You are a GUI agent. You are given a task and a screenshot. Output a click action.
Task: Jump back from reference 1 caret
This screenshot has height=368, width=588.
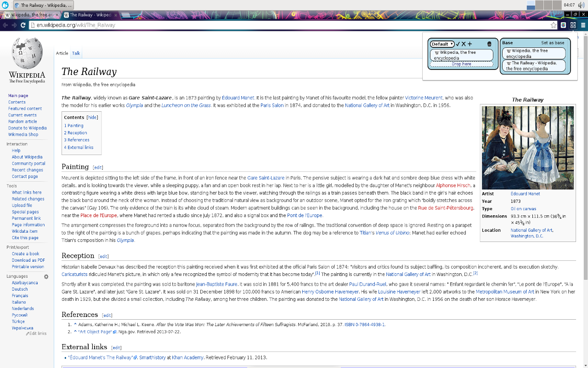coord(75,324)
